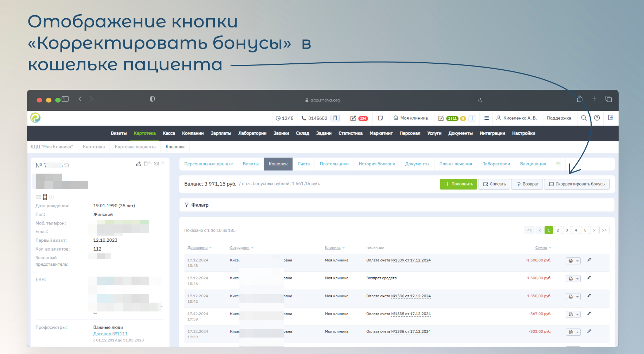Click the refresh icon next to patient number
The image size is (644, 354).
click(x=67, y=165)
